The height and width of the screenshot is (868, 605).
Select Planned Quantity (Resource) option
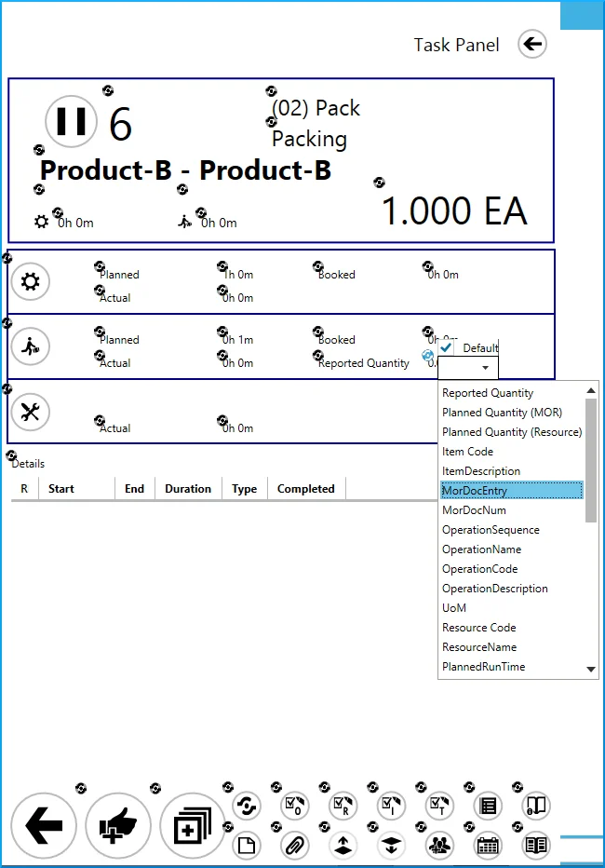pyautogui.click(x=512, y=432)
